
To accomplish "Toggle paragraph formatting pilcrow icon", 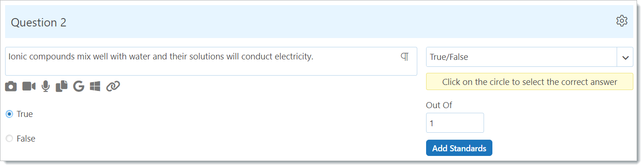I will click(x=405, y=57).
